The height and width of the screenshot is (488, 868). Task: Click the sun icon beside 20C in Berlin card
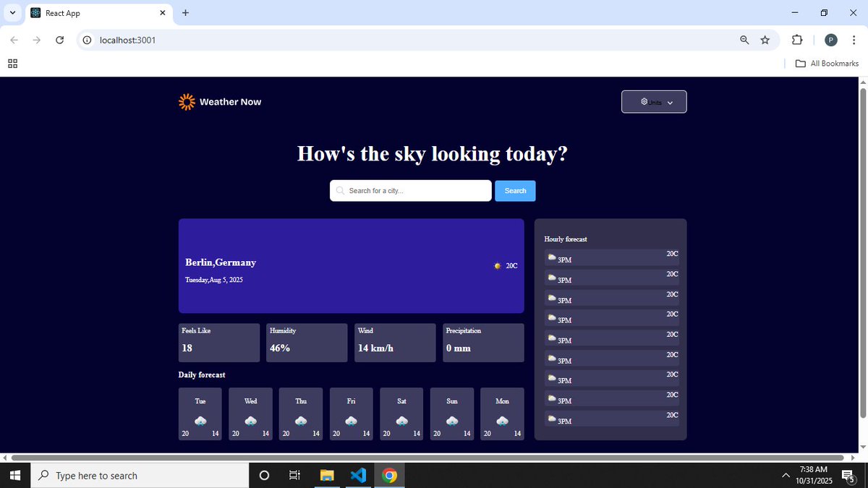(497, 266)
